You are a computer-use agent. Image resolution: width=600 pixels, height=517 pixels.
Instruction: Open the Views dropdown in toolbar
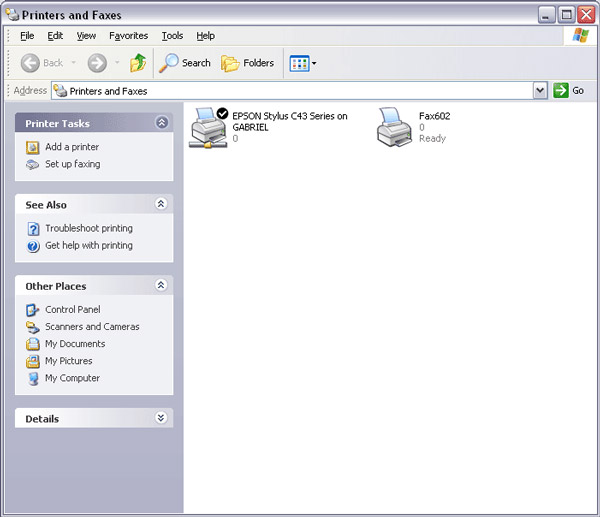tap(303, 63)
